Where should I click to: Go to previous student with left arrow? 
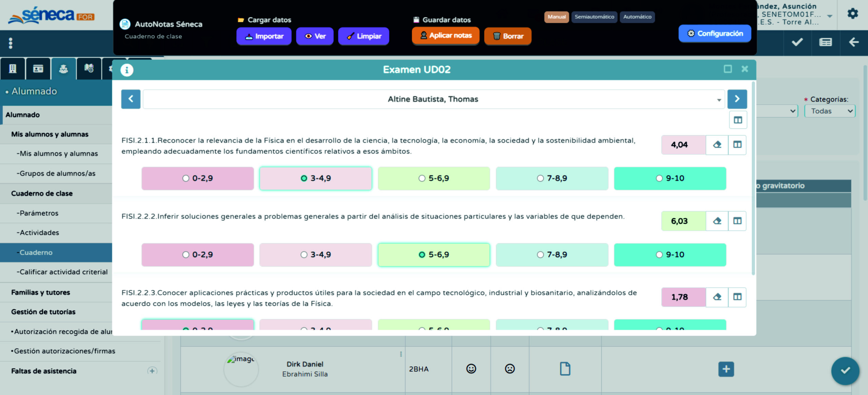point(131,99)
